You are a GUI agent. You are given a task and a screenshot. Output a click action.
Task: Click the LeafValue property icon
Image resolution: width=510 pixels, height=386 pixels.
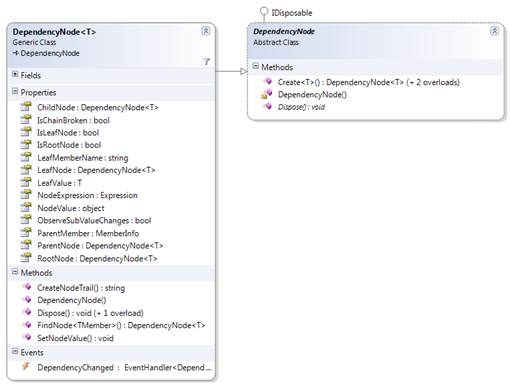point(26,183)
